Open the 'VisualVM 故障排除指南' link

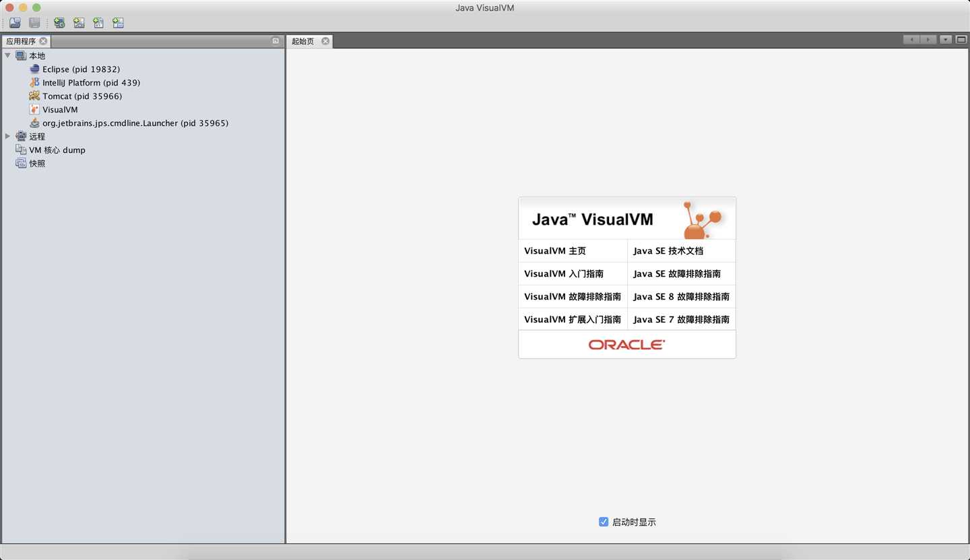click(x=573, y=297)
